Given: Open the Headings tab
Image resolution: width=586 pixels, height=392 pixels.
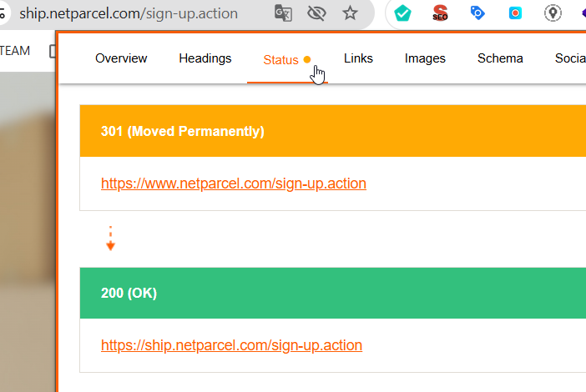Looking at the screenshot, I should [205, 58].
